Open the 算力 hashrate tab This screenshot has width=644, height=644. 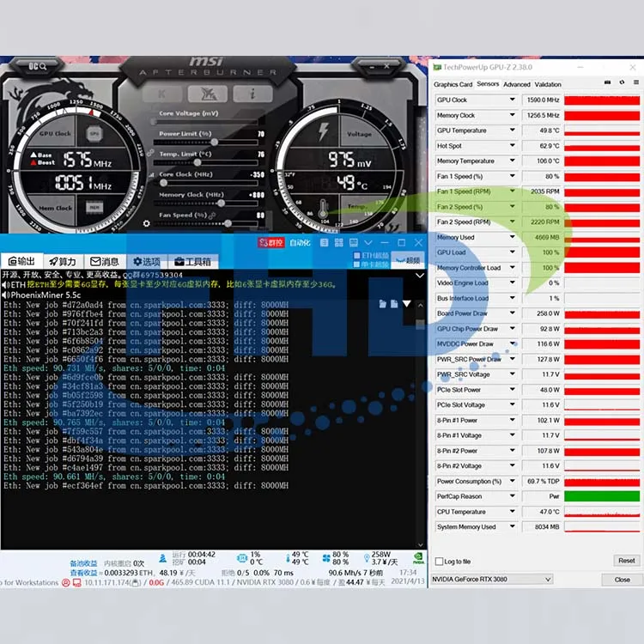pos(63,261)
